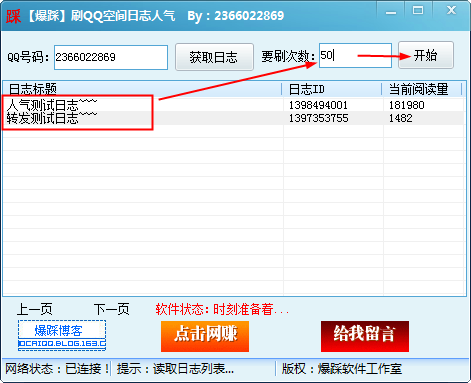The height and width of the screenshot is (383, 471).
Task: Click the 提示:读取日志列表 status entry
Action: click(x=175, y=369)
